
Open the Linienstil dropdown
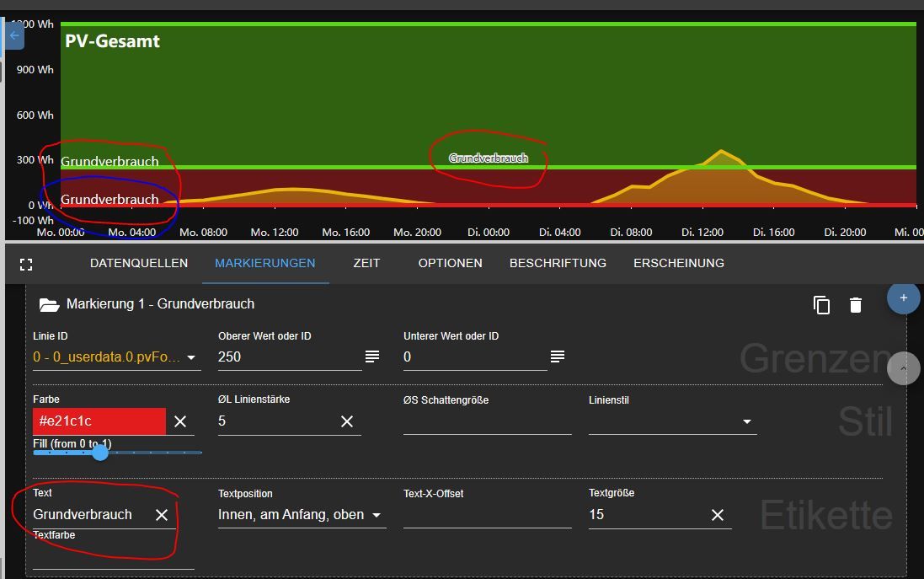pos(746,421)
